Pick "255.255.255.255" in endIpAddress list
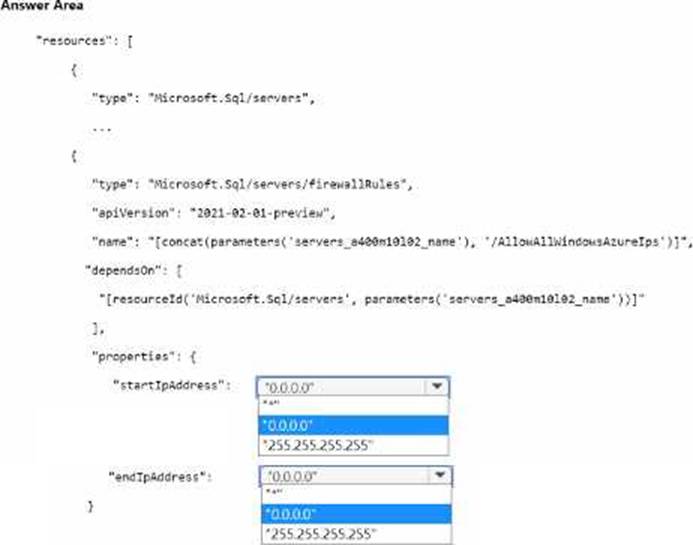 [356, 534]
